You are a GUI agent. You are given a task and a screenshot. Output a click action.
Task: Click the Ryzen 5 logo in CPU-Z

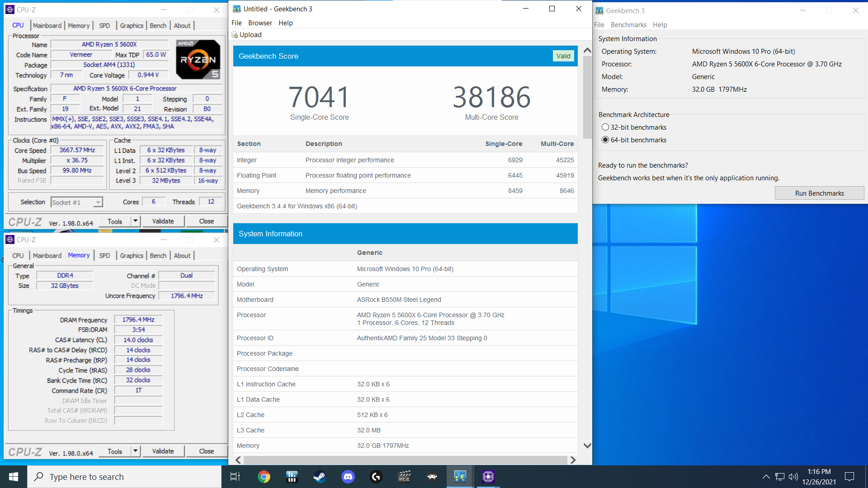pos(198,59)
